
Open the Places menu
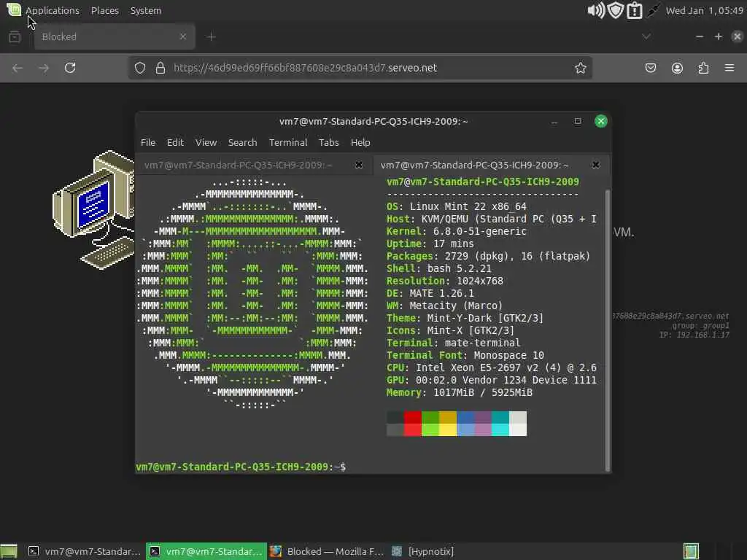coord(105,10)
